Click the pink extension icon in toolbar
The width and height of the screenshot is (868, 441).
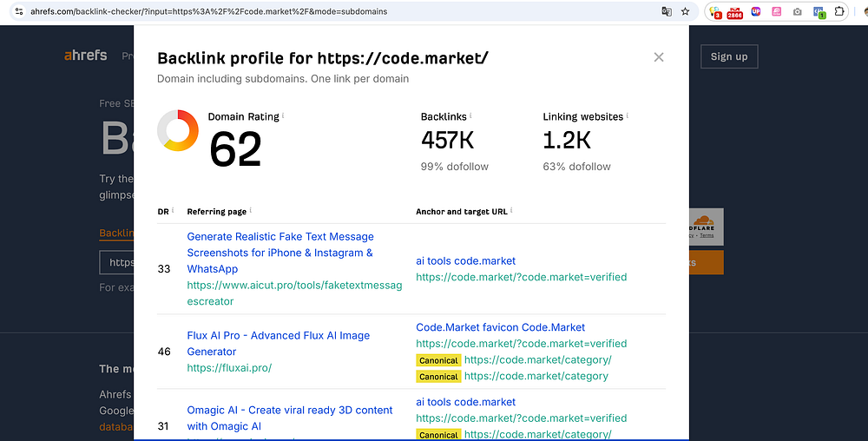click(777, 12)
